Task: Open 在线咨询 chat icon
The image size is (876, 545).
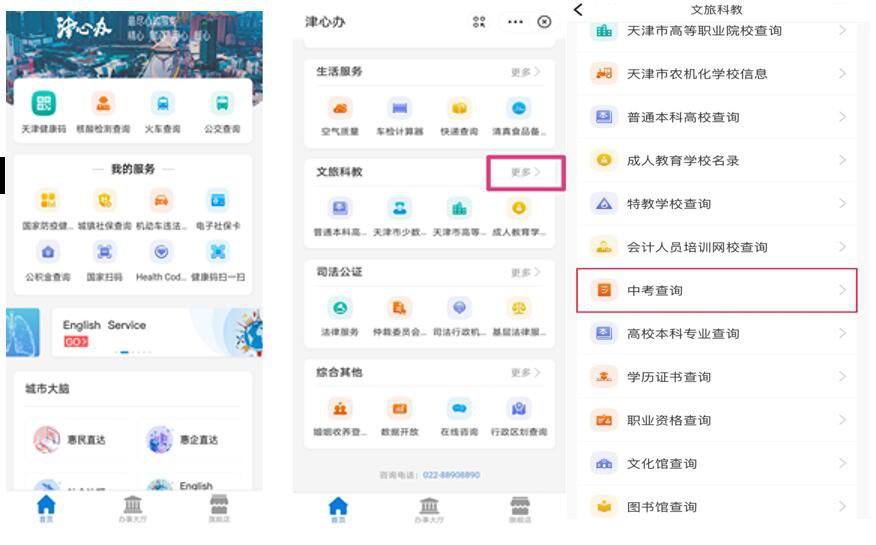Action: (459, 409)
